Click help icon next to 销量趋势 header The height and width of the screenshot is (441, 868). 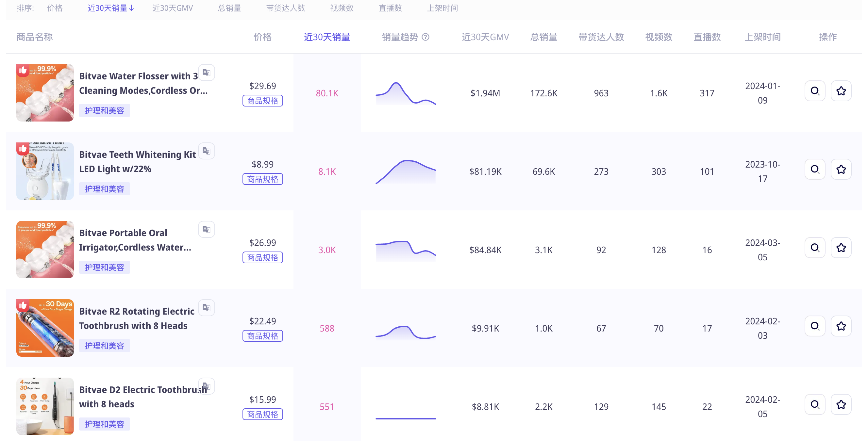point(426,37)
